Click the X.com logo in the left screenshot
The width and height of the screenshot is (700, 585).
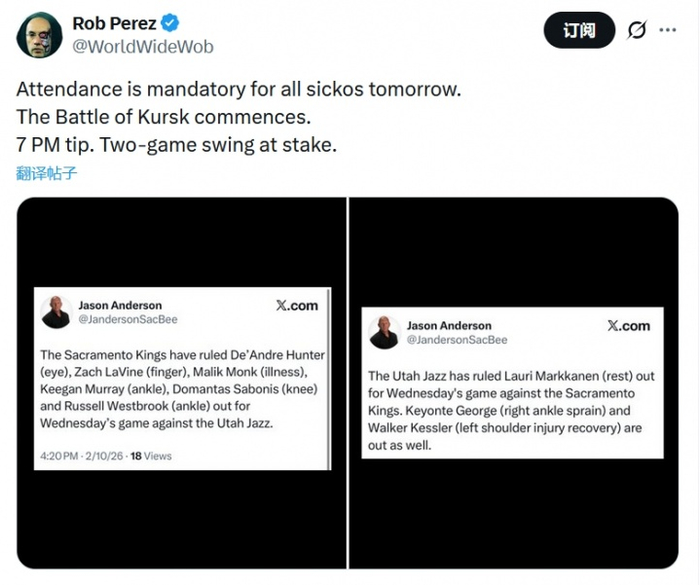tap(297, 306)
